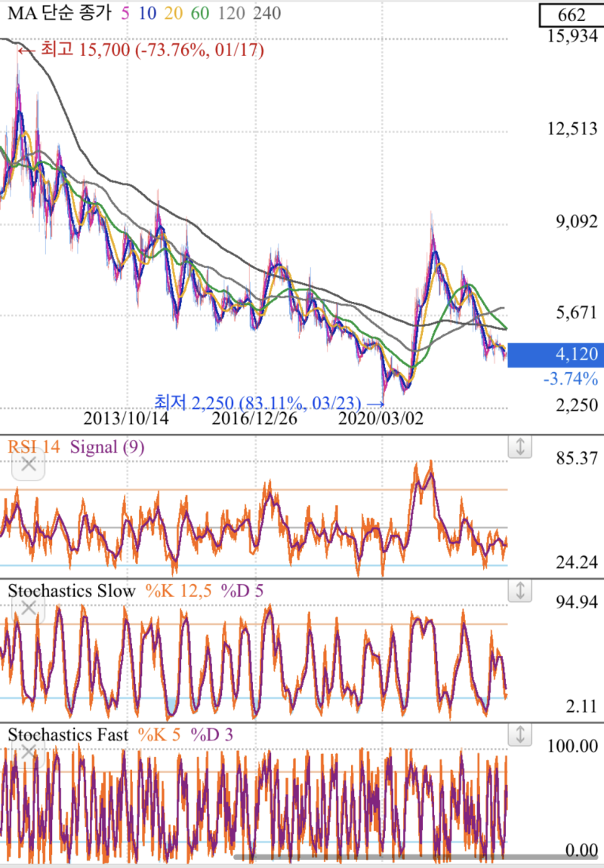
Task: Tap the 2020/03/02 date label
Action: pos(381,418)
